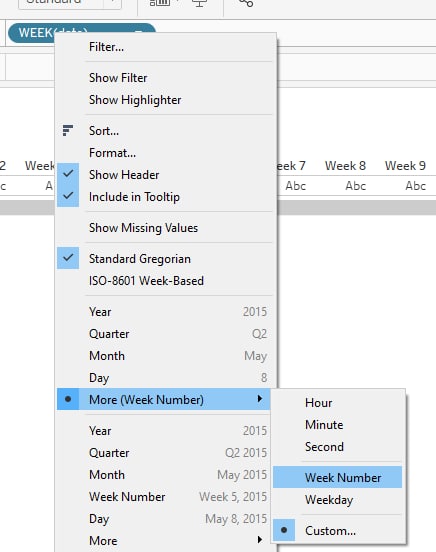Select discrete Quarter Q2 date part
The height and width of the screenshot is (552, 436).
pos(164,334)
